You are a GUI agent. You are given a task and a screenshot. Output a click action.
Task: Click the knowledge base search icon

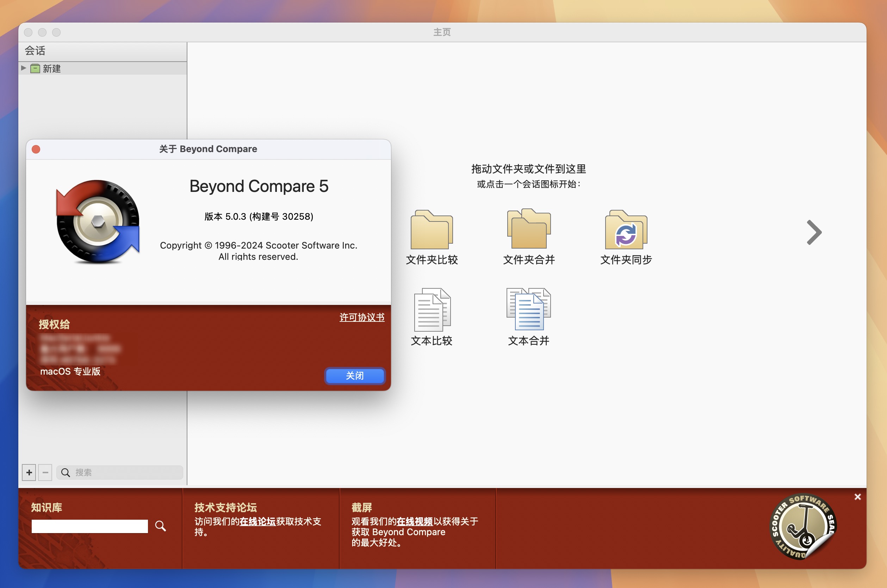161,525
